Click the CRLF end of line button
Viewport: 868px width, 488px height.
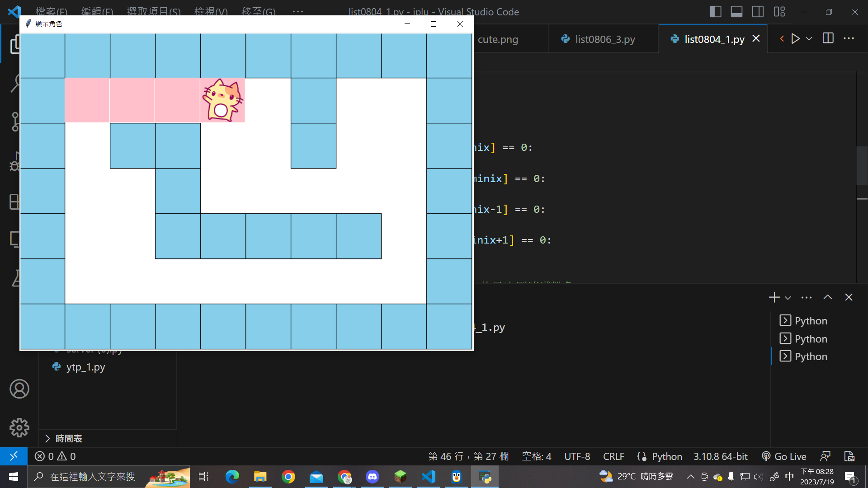pos(613,456)
